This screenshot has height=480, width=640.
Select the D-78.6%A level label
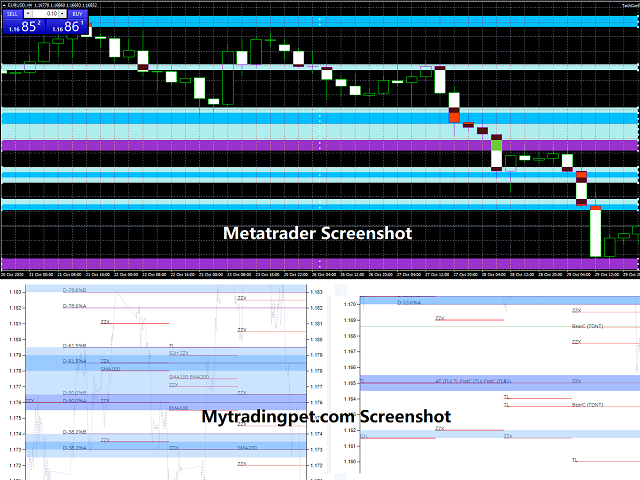(74, 306)
